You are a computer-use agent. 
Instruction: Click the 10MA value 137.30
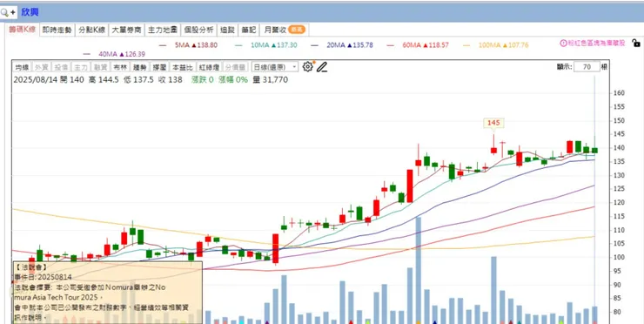286,45
